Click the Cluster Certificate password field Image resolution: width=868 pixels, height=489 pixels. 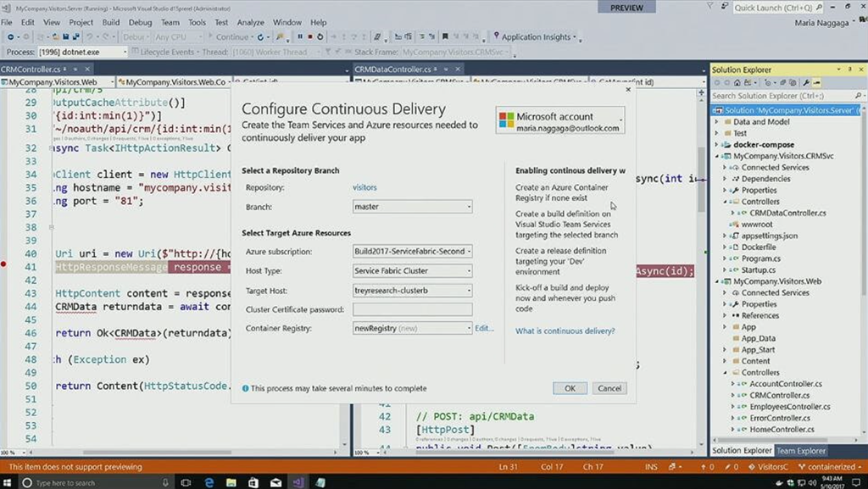(413, 309)
